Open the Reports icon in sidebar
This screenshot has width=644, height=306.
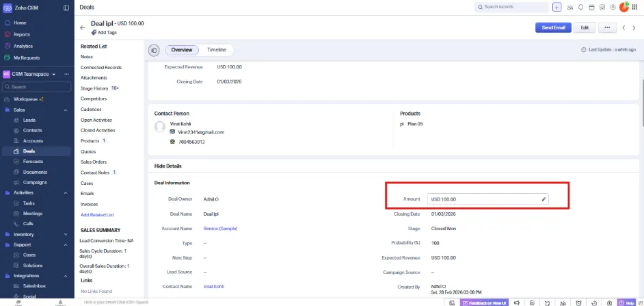[x=8, y=34]
